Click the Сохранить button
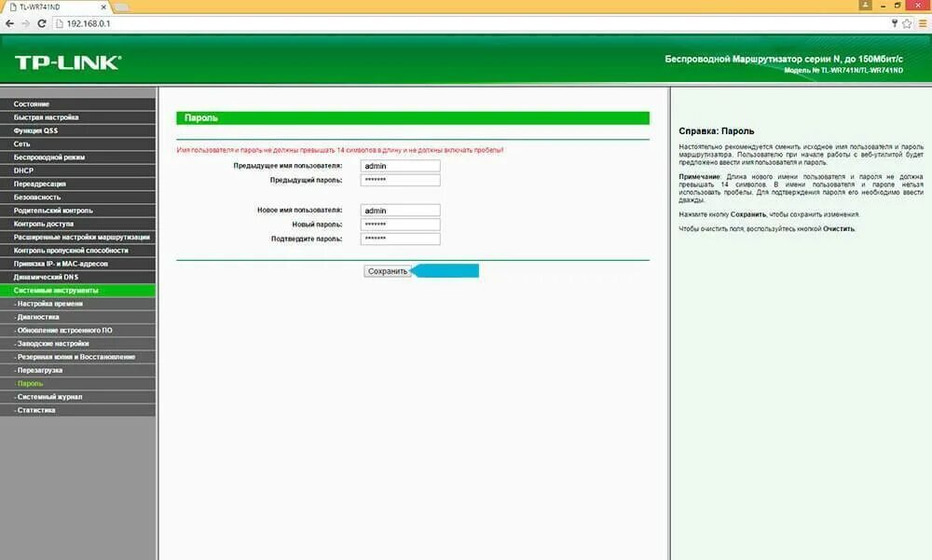Screen dimensions: 932x560 tap(388, 271)
